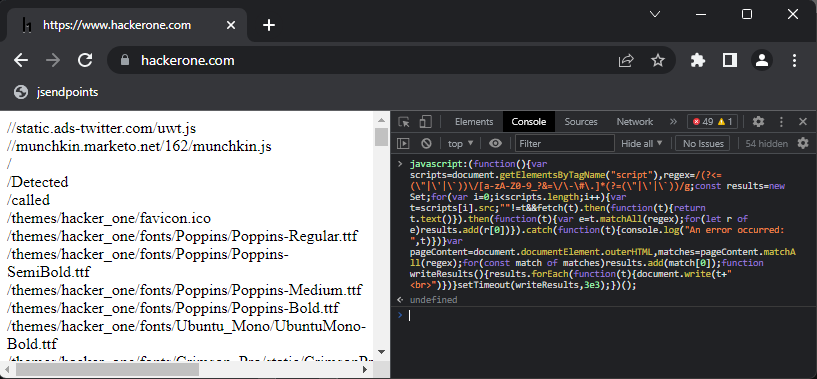The image size is (817, 379).
Task: Click the horizontal scrollbar left arrow
Action: pos(7,370)
